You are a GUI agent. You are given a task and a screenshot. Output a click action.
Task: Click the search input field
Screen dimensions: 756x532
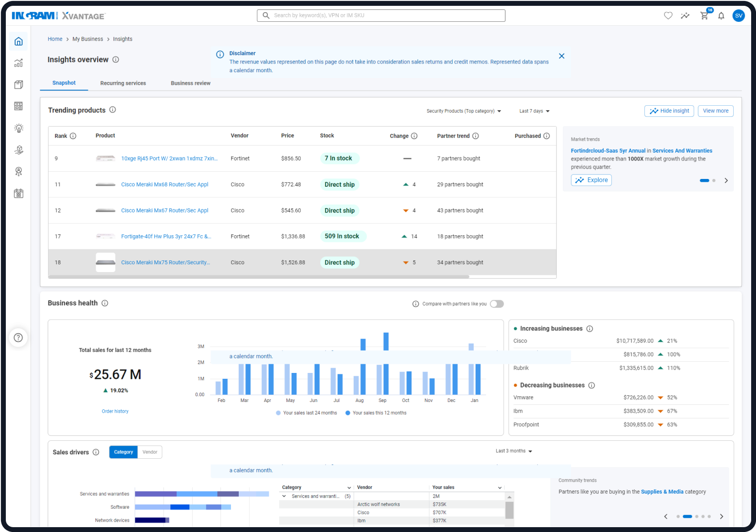coord(381,16)
